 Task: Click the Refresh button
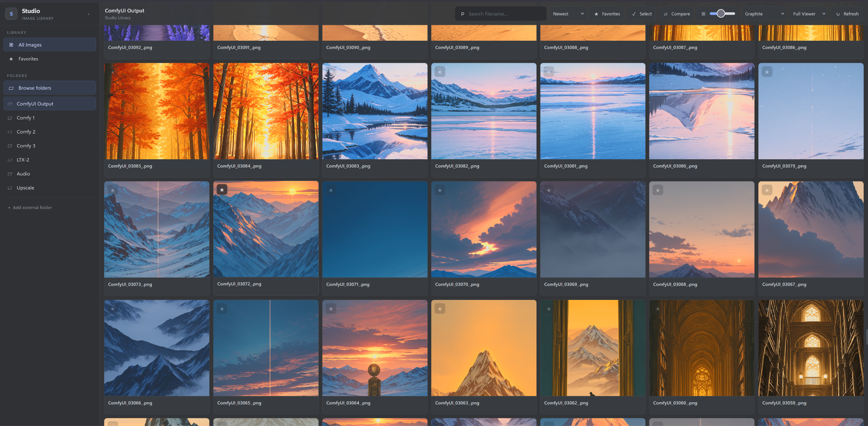pos(847,14)
